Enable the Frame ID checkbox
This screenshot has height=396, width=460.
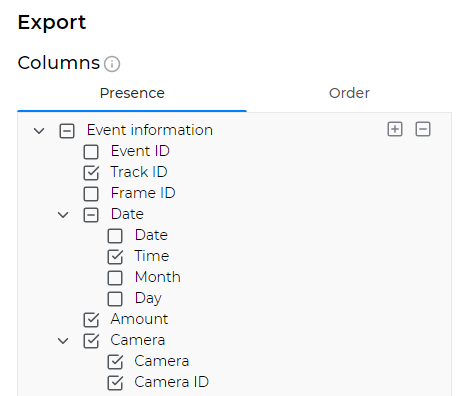coord(91,194)
